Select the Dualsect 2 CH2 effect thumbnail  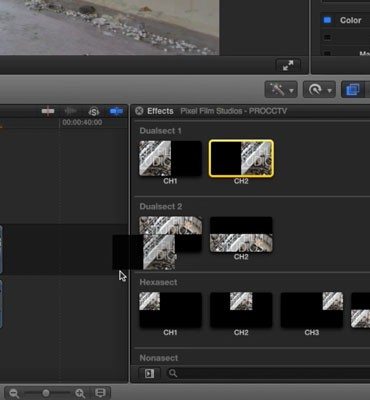coord(241,234)
